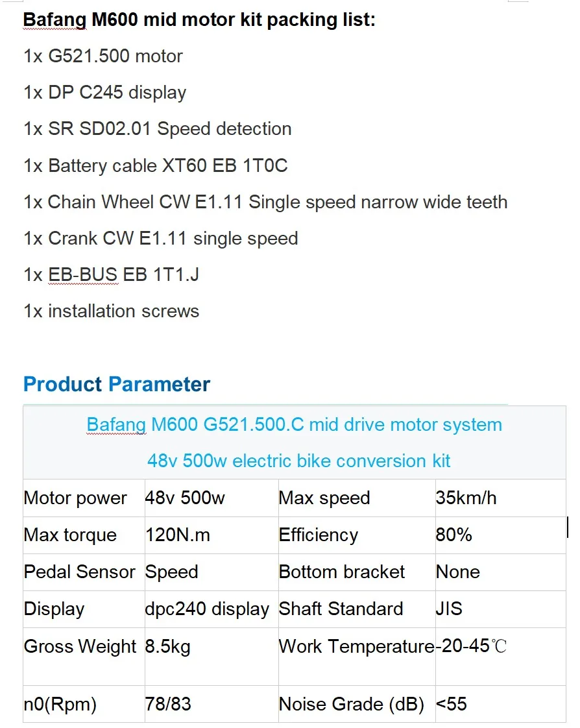The width and height of the screenshot is (580, 728).
Task: Click the 'Bafang M600 mid motor kit packing list' heading
Action: coord(199,19)
